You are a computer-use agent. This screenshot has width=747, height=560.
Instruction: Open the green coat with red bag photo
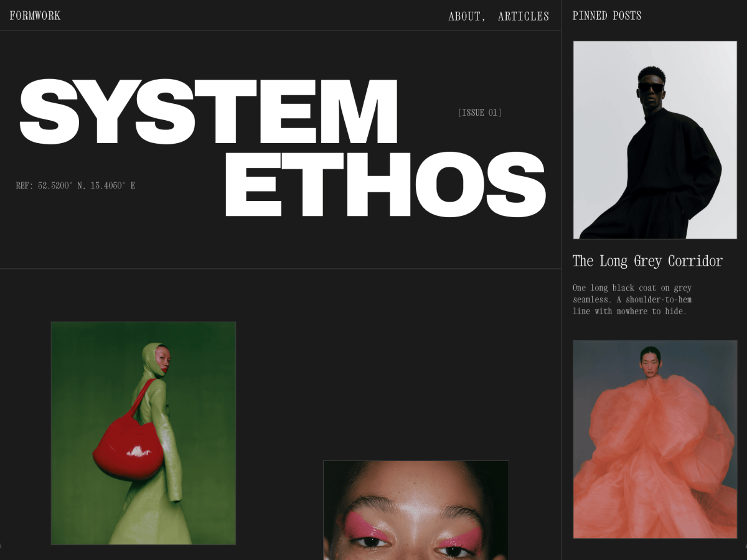(143, 433)
